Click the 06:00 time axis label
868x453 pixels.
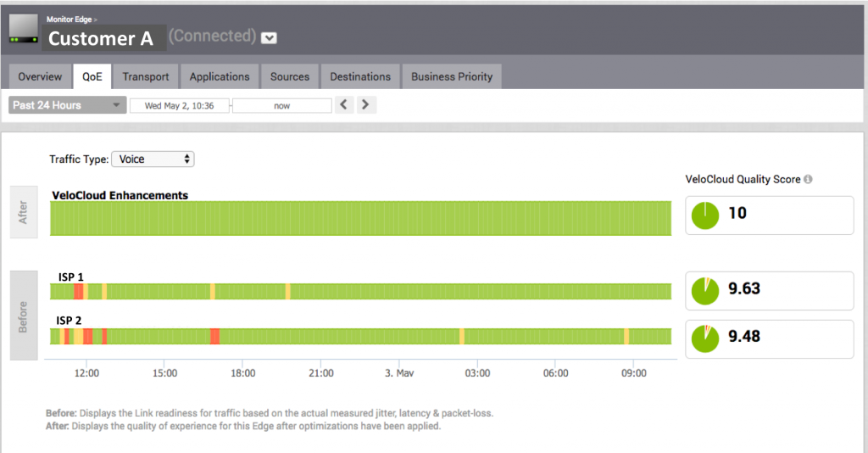pos(556,373)
